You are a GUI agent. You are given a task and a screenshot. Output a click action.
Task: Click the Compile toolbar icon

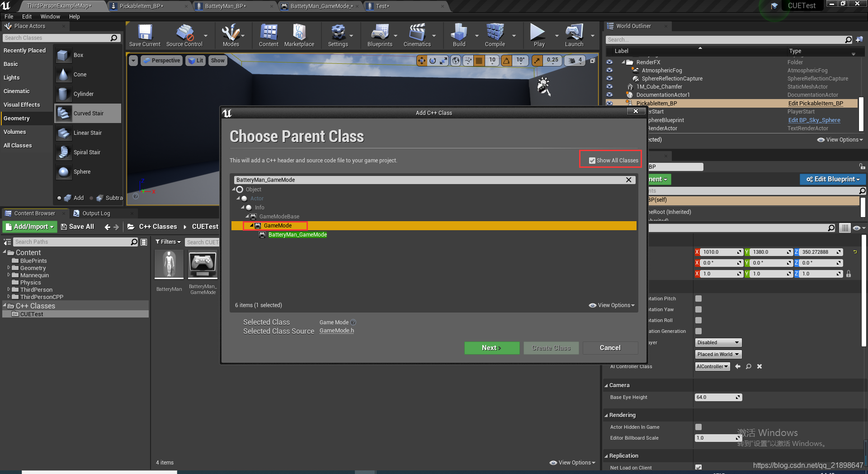pos(495,35)
